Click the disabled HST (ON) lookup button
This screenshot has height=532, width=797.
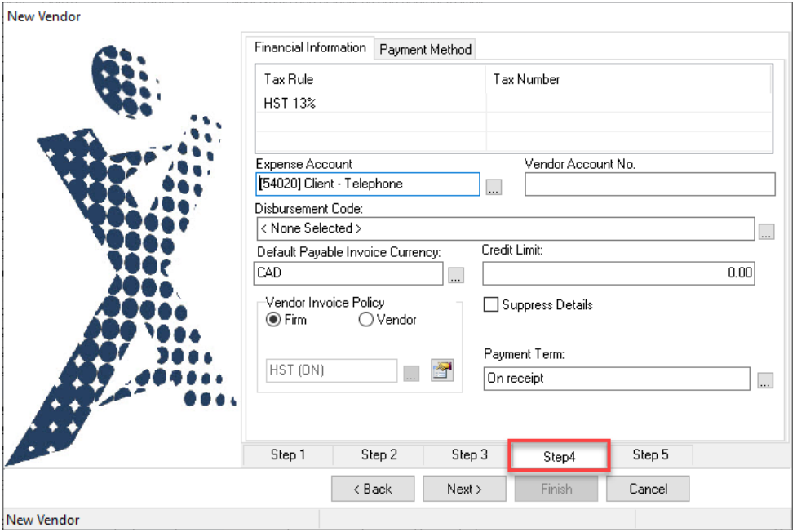click(x=411, y=374)
